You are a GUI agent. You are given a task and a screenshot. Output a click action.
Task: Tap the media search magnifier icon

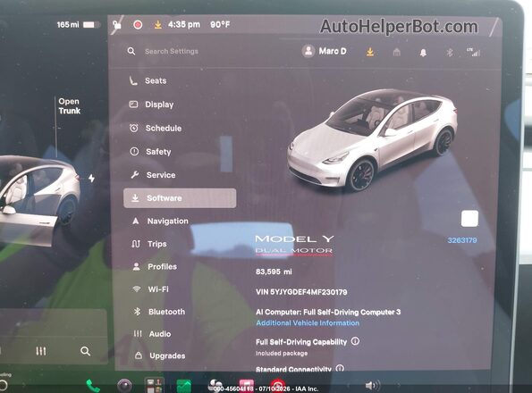tap(86, 351)
